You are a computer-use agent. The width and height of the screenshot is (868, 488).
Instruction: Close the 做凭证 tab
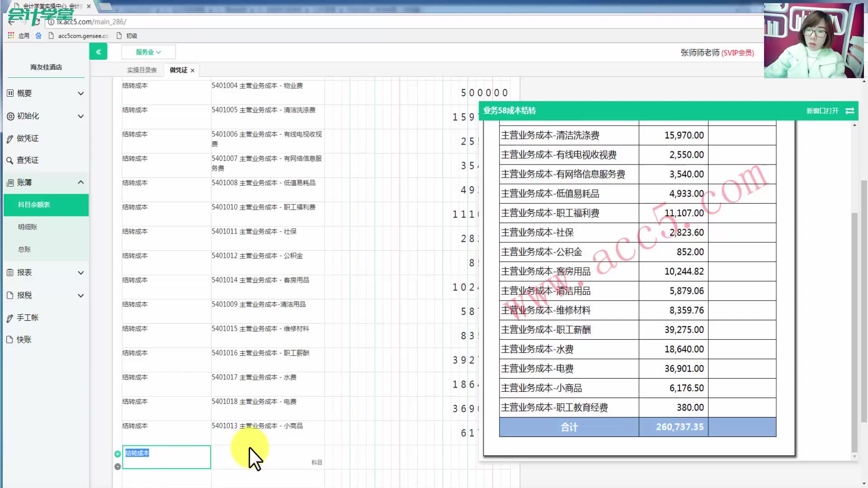coord(193,70)
